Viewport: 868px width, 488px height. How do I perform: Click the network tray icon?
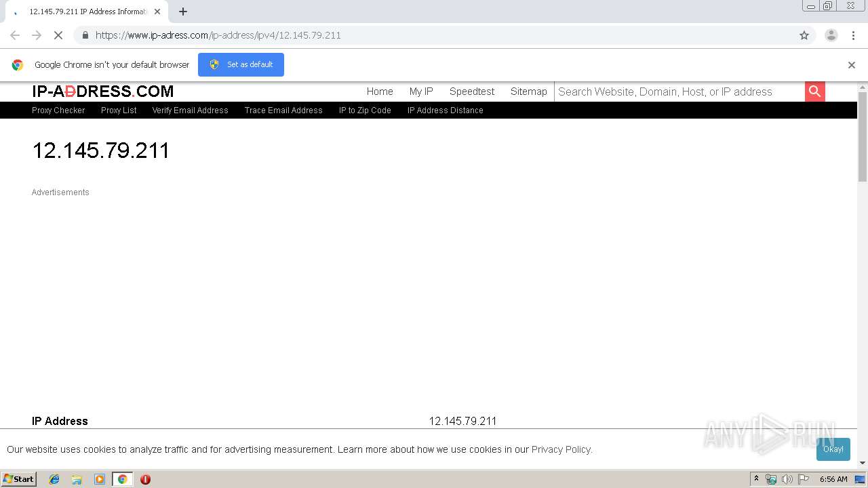771,479
